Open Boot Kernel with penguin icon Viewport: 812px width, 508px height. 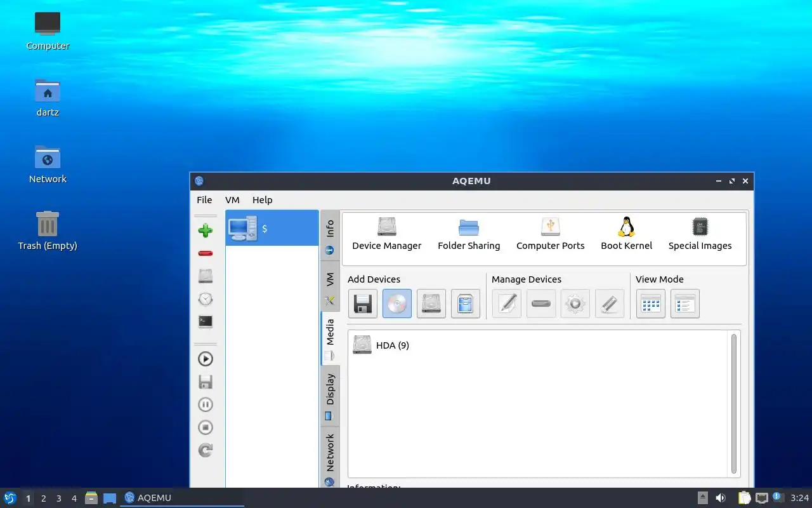point(626,234)
